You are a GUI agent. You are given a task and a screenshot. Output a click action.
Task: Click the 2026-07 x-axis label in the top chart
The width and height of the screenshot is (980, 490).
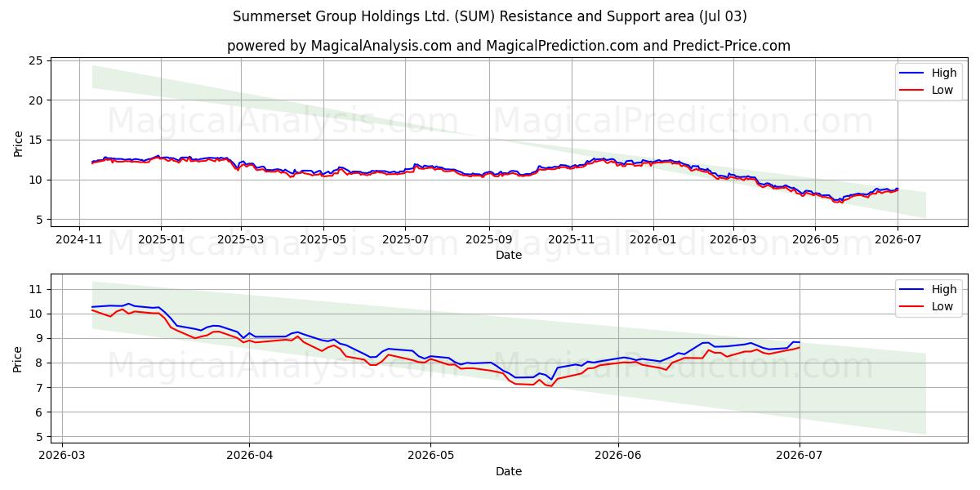(x=897, y=240)
